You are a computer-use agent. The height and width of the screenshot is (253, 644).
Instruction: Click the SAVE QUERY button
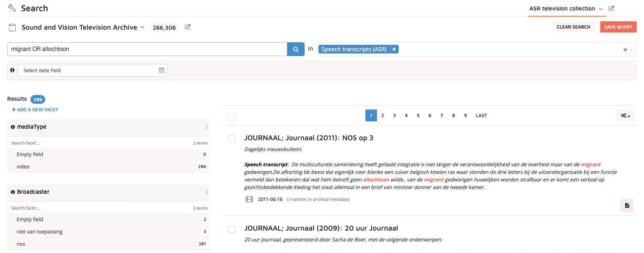(x=618, y=27)
